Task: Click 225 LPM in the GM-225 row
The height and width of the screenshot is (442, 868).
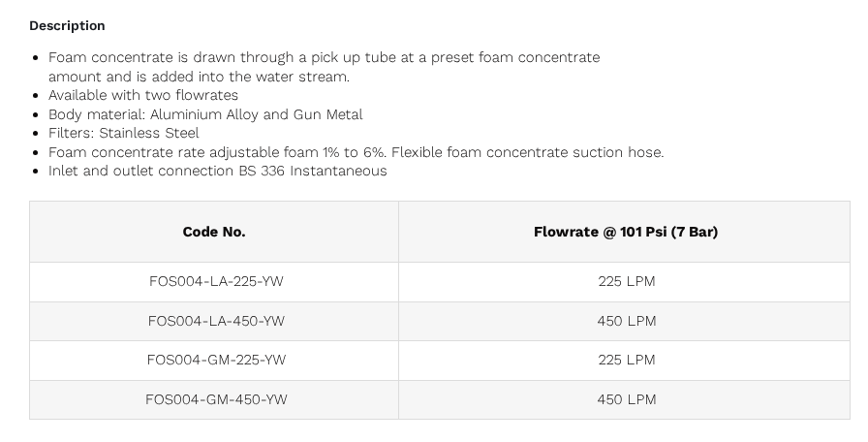Action: (x=626, y=360)
